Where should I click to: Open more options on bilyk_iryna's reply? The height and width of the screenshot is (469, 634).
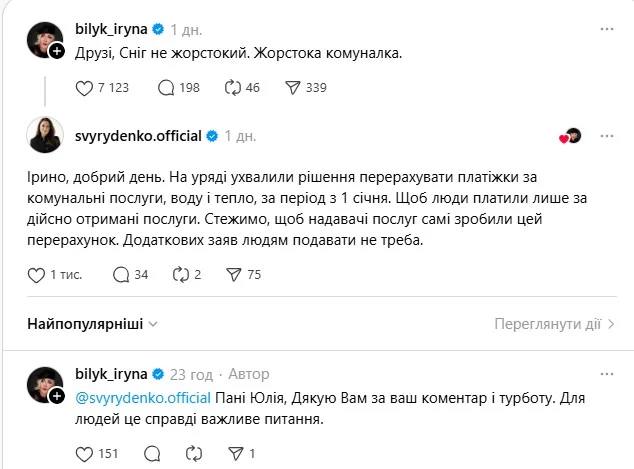click(607, 374)
